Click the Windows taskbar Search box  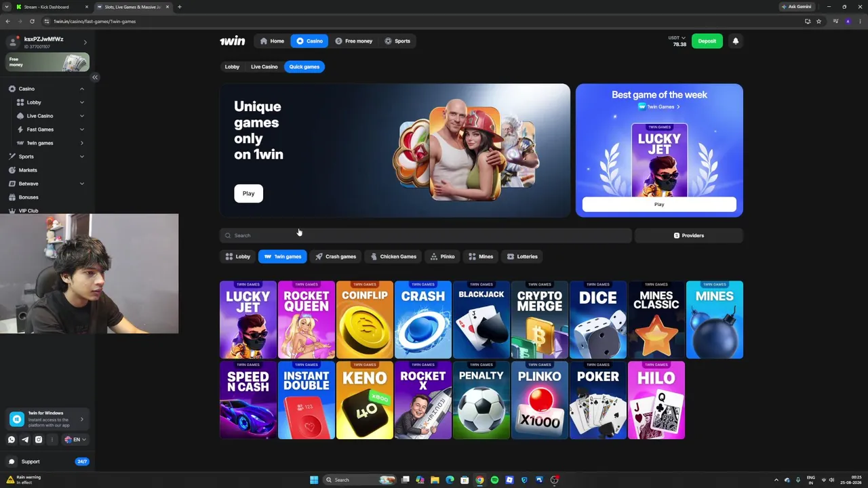pyautogui.click(x=359, y=480)
